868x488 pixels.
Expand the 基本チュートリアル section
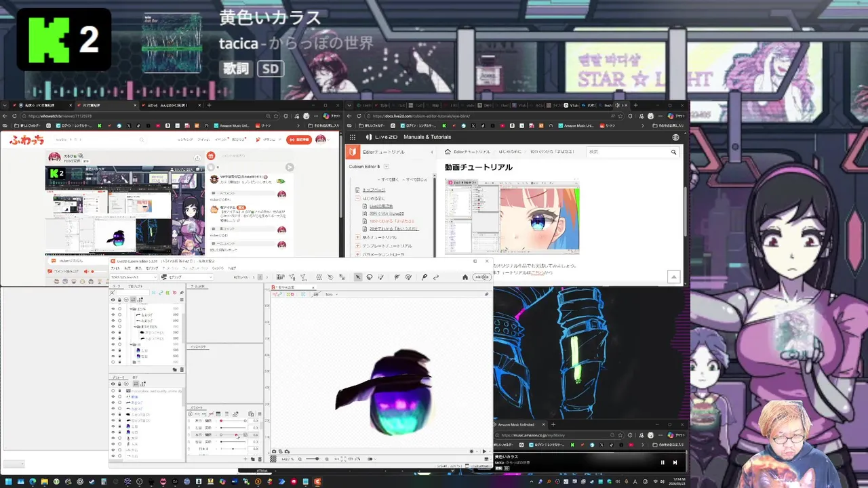point(357,237)
